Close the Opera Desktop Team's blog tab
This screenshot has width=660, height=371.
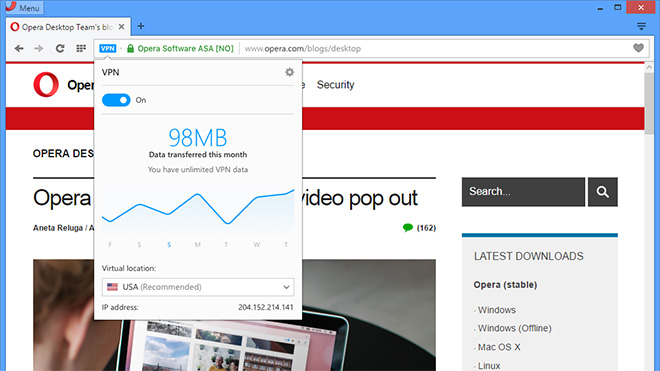121,27
